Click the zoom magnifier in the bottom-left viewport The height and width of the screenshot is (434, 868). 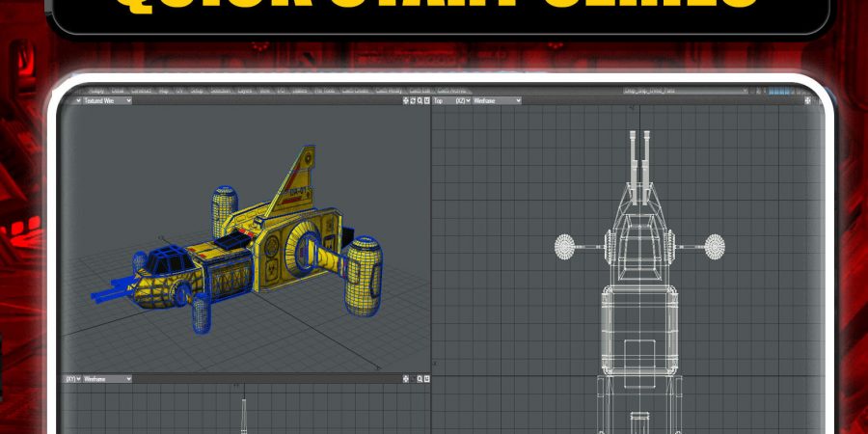point(419,379)
